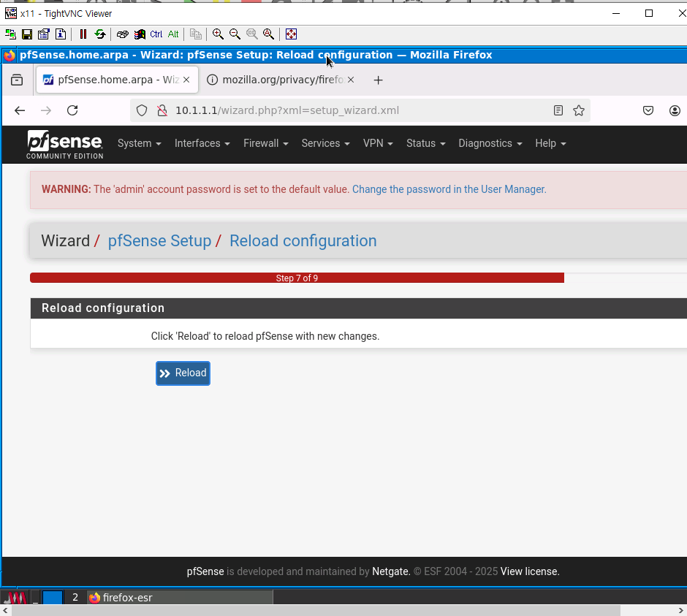Expand the VPN menu

378,143
